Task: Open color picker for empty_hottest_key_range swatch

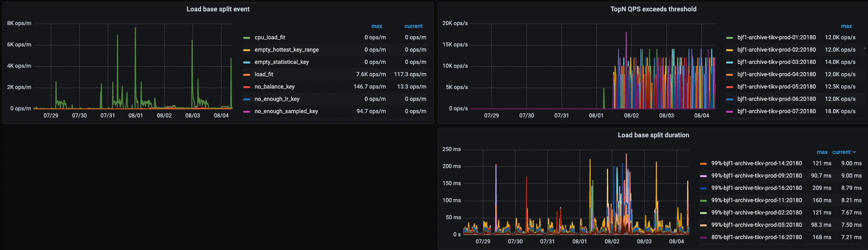Action: [247, 50]
